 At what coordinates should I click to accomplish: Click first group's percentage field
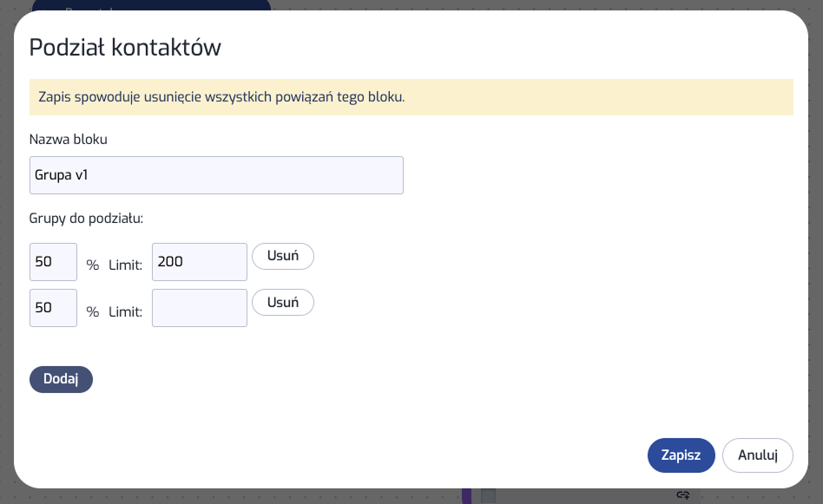click(53, 261)
